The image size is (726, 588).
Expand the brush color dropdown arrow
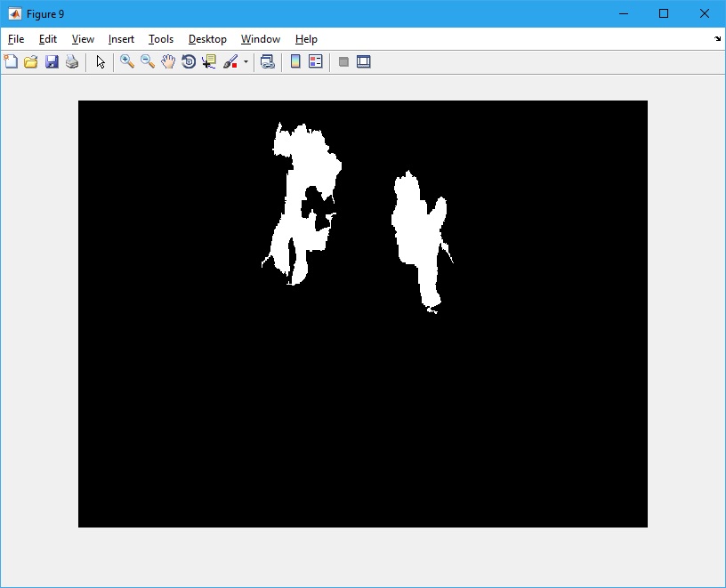point(246,62)
